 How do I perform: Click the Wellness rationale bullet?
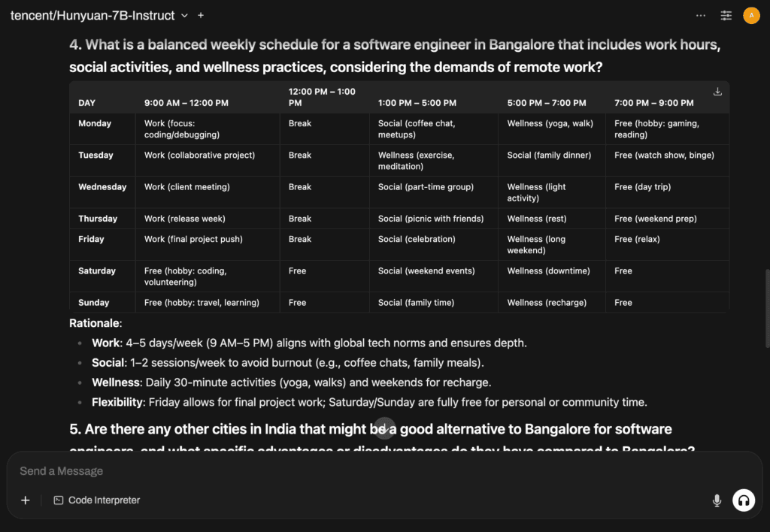291,382
